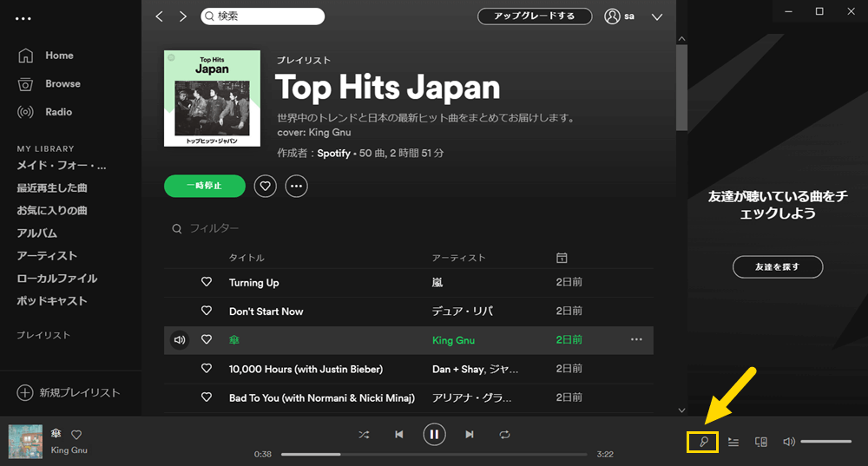Open お気に入りの曲 in the library

52,211
